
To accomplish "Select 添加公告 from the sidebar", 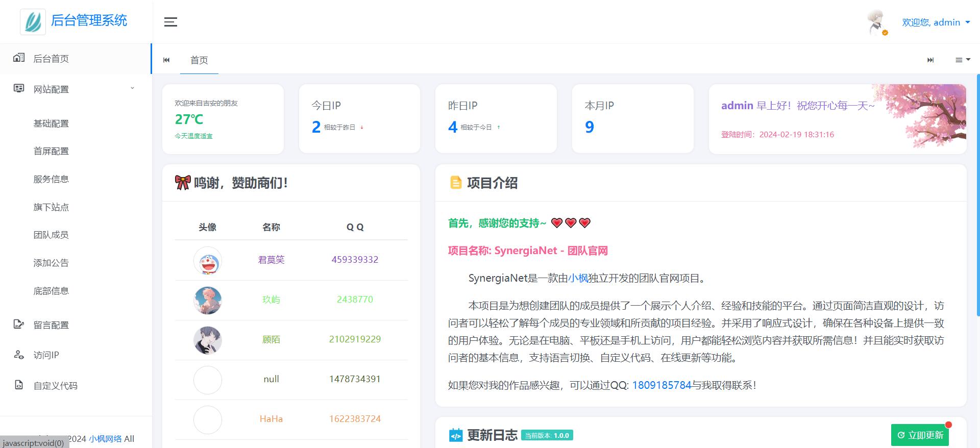I will [51, 263].
